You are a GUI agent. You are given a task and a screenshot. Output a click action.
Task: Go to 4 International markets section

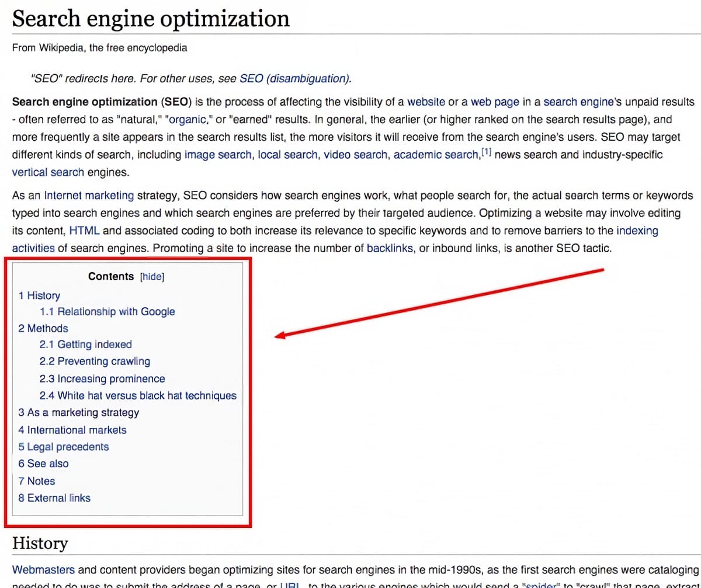tap(72, 430)
